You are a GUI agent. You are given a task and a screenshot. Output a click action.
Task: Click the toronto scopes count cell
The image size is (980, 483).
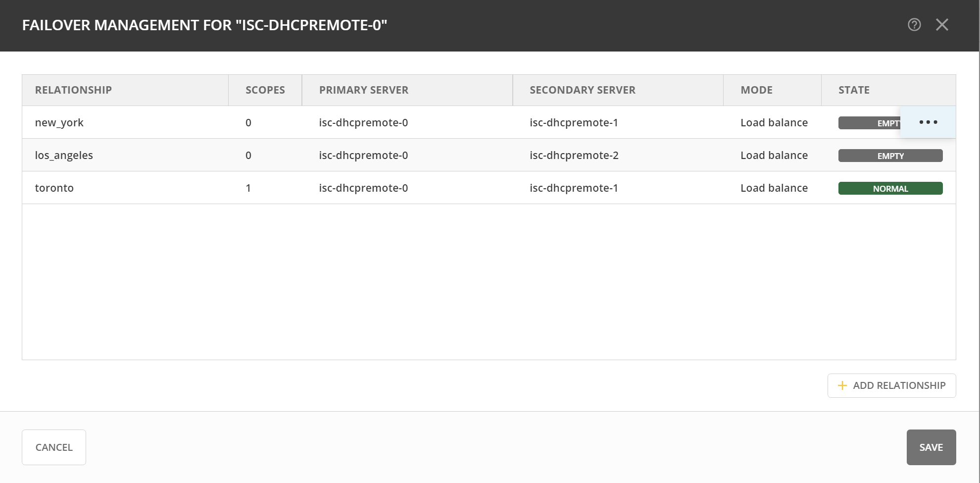(248, 188)
